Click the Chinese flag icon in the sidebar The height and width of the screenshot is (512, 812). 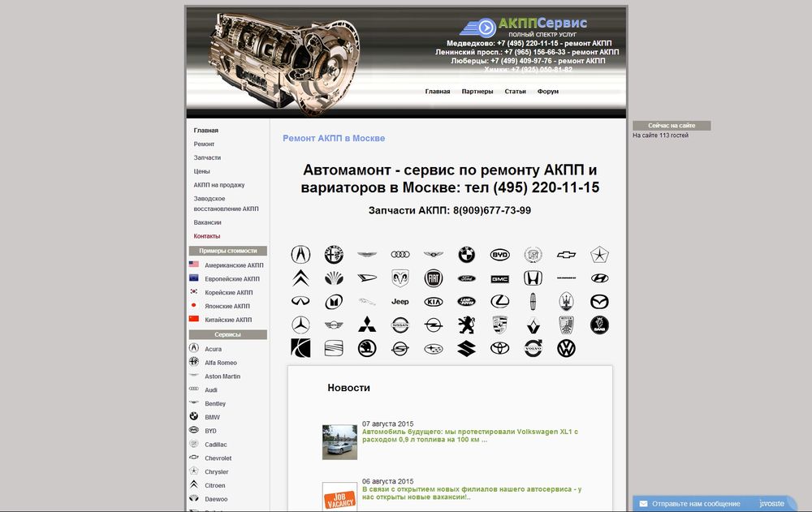coord(194,320)
